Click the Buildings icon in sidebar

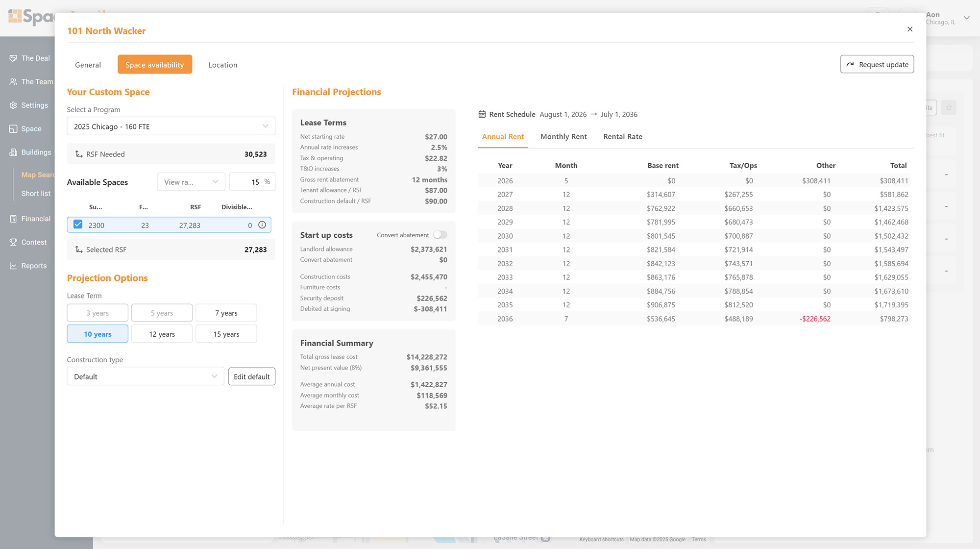point(13,152)
